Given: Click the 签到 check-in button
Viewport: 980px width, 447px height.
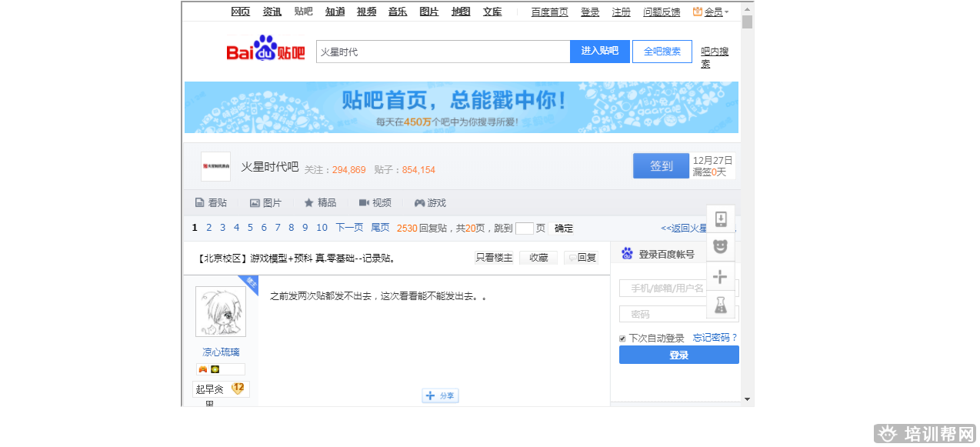Looking at the screenshot, I should click(661, 165).
